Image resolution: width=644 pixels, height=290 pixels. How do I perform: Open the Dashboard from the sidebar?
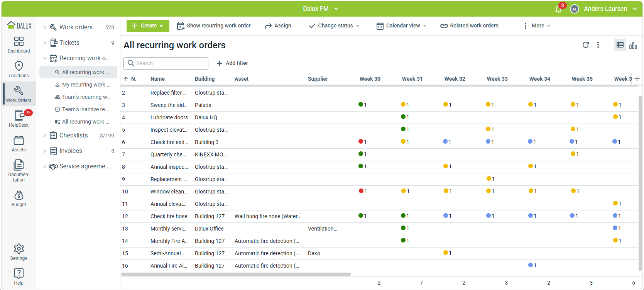pos(19,45)
